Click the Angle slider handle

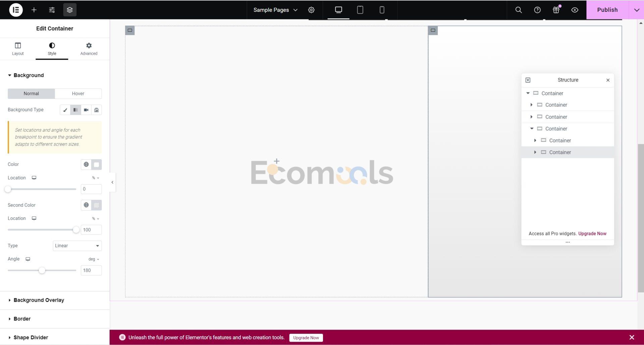pyautogui.click(x=42, y=271)
